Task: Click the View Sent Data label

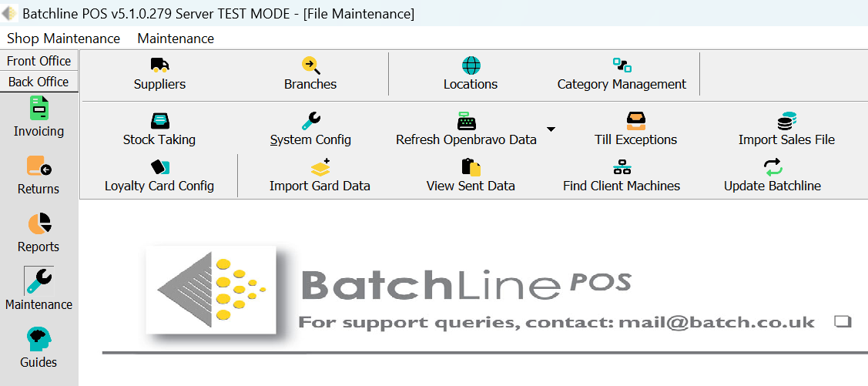Action: coord(471,186)
